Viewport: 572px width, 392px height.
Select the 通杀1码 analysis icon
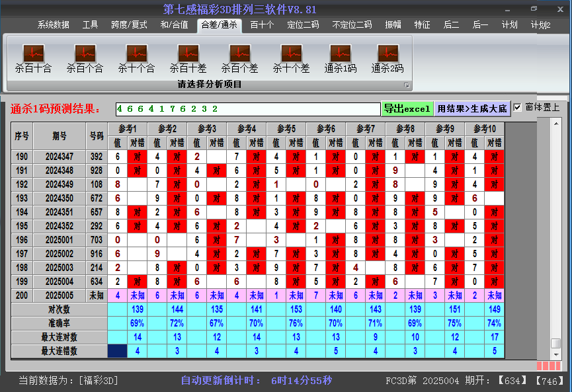tap(340, 58)
